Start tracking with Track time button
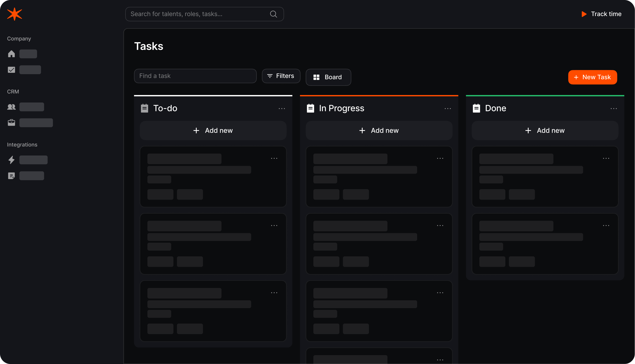The image size is (635, 364). point(601,14)
